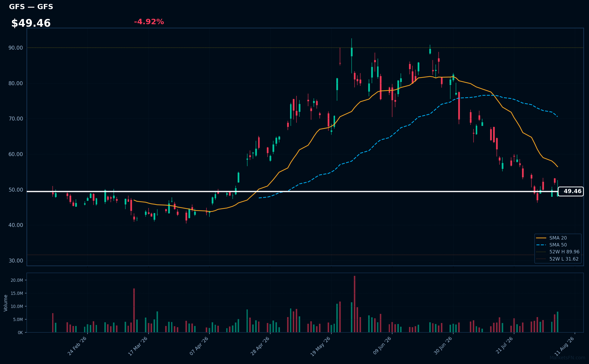Viewport: 589px width, 364px height.
Task: Click the 07 Apr '26 date label
Action: 199,346
